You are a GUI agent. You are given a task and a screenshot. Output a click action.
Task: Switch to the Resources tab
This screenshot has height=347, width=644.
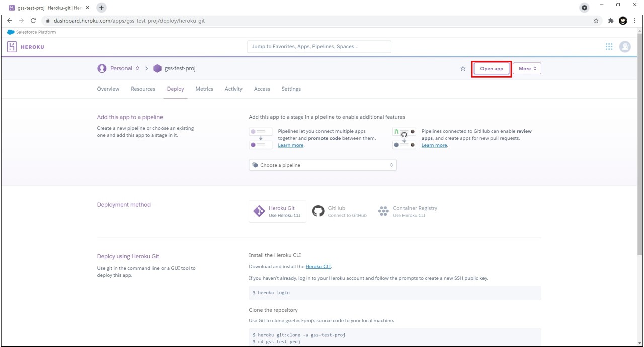point(143,89)
